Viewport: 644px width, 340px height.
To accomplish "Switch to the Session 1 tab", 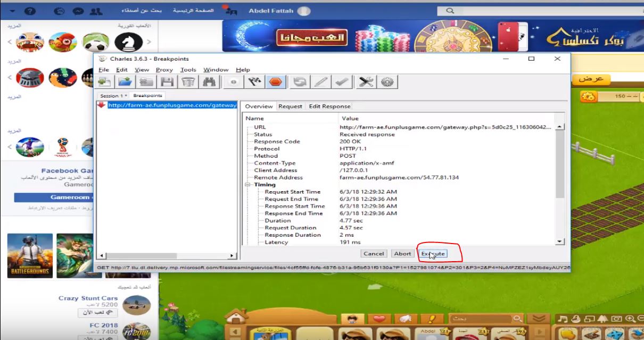I will 113,96.
